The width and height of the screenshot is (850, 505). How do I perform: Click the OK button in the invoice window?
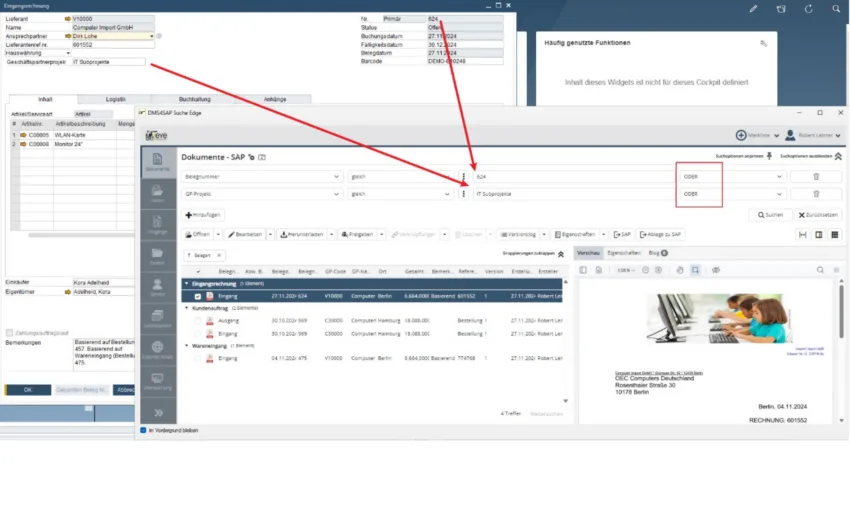click(28, 390)
